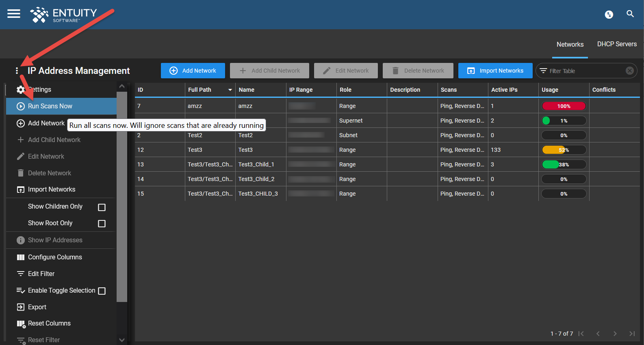This screenshot has height=345, width=644.
Task: Click the 38% usage bar for Test3_Child_1
Action: coord(564,164)
